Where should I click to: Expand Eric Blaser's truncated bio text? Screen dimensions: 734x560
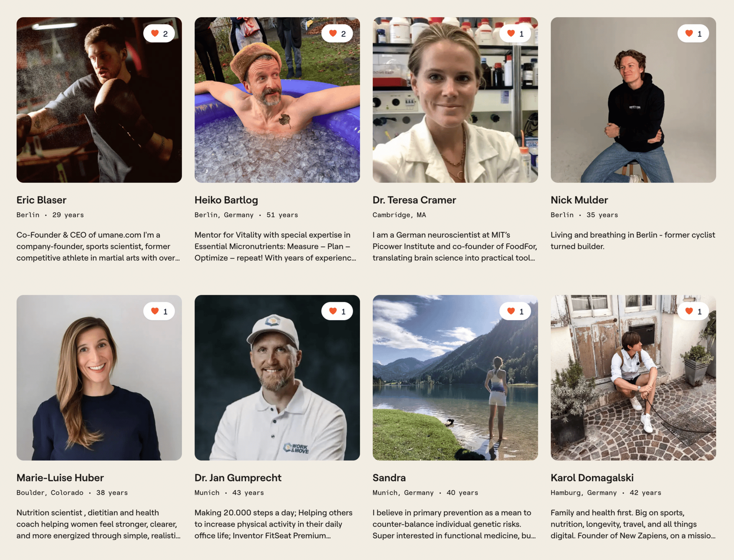click(x=98, y=246)
